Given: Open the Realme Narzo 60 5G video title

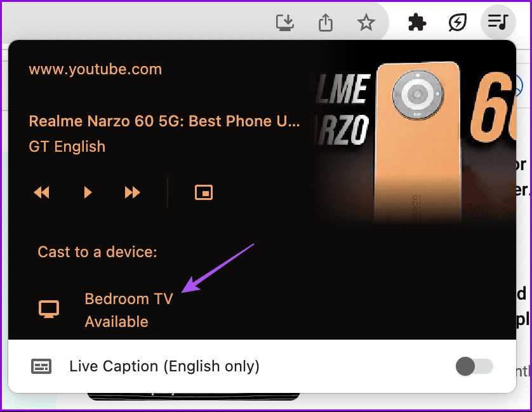Looking at the screenshot, I should tap(164, 121).
